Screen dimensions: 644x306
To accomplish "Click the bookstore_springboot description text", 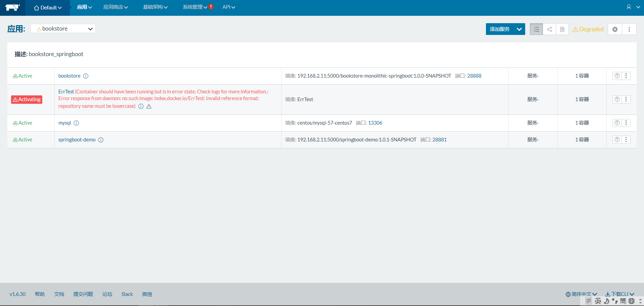I will pyautogui.click(x=56, y=54).
